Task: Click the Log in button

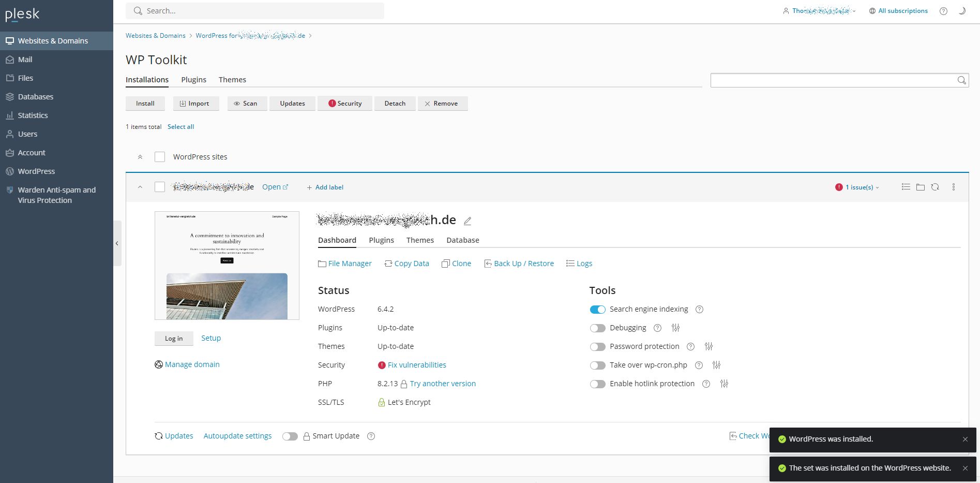Action: tap(174, 339)
